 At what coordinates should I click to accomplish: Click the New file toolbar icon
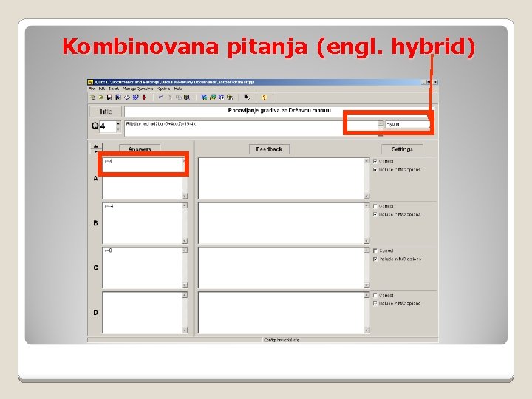pyautogui.click(x=93, y=98)
